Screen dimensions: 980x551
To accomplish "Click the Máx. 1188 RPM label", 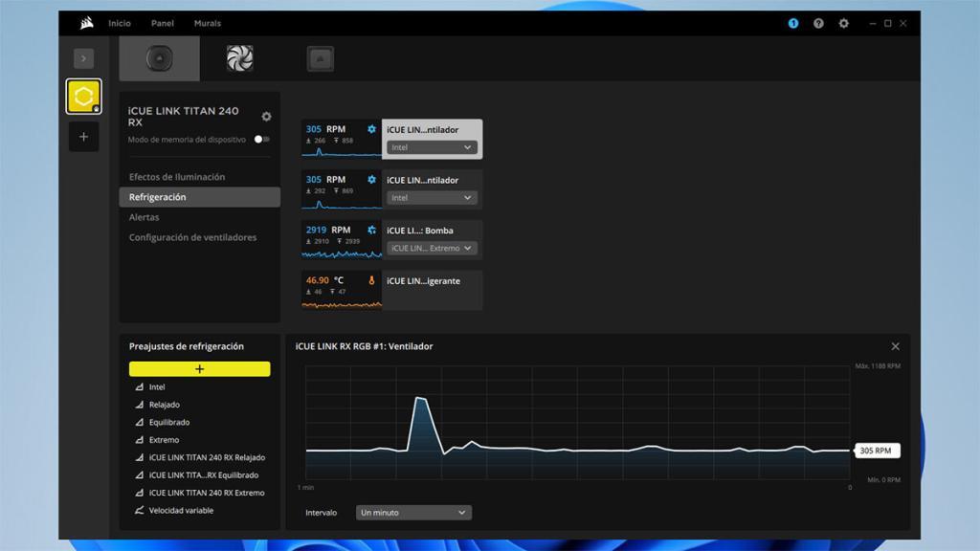I will [x=878, y=366].
